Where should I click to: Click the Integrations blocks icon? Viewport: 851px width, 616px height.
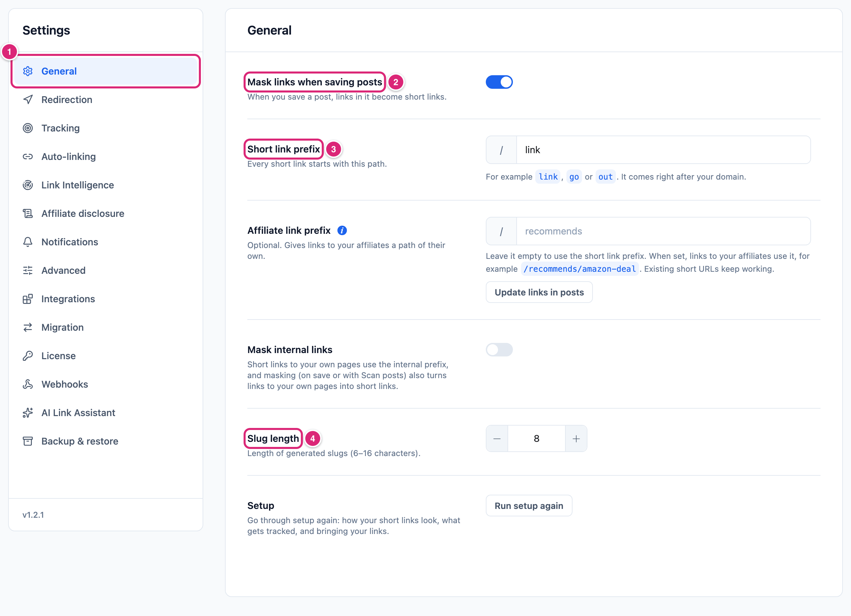[28, 299]
